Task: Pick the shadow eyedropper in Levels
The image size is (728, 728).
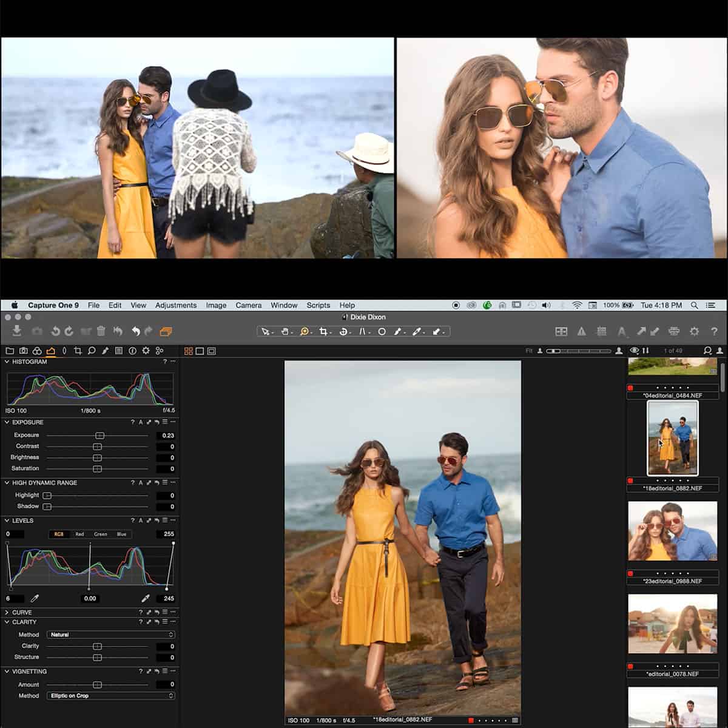Action: pyautogui.click(x=35, y=598)
